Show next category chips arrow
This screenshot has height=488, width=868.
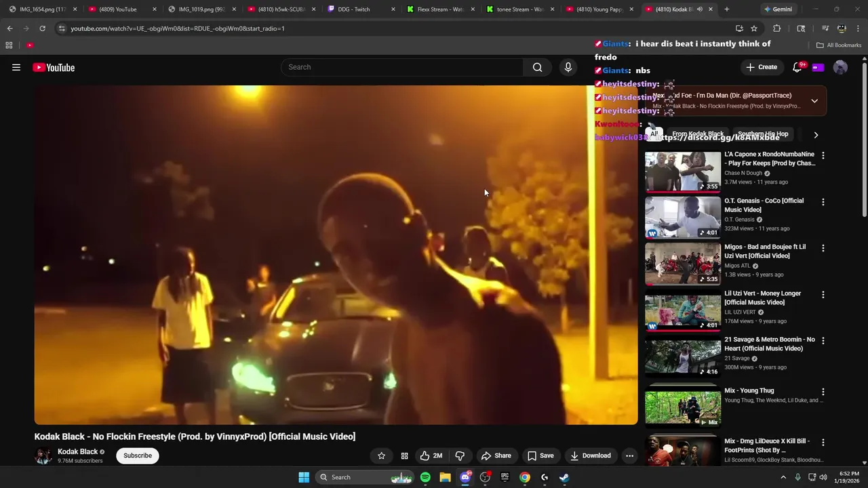point(816,135)
